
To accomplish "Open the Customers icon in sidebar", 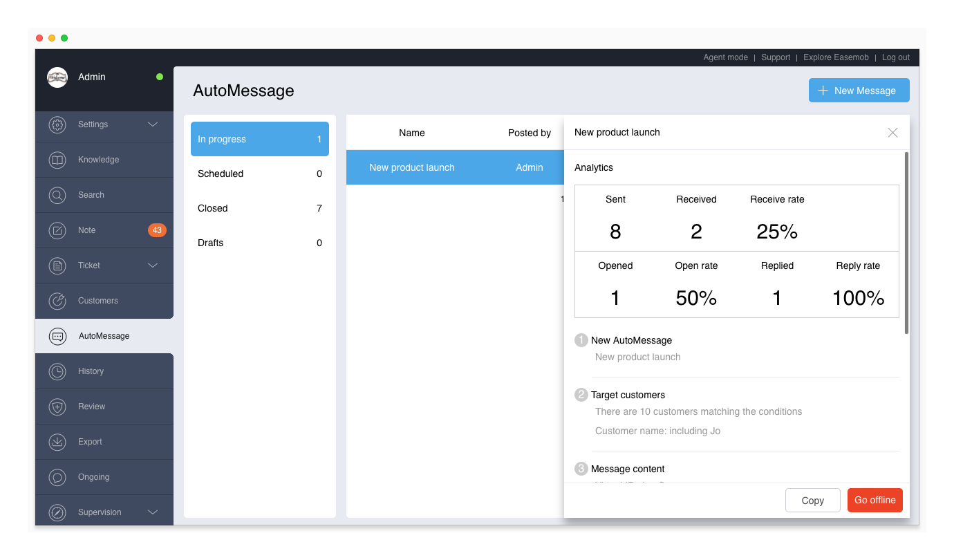I will point(57,301).
